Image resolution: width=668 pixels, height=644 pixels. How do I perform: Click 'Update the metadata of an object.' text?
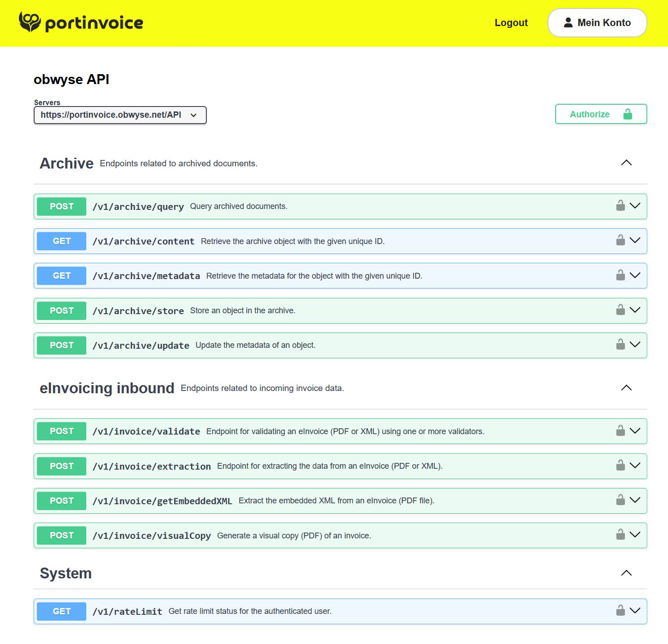(x=255, y=345)
